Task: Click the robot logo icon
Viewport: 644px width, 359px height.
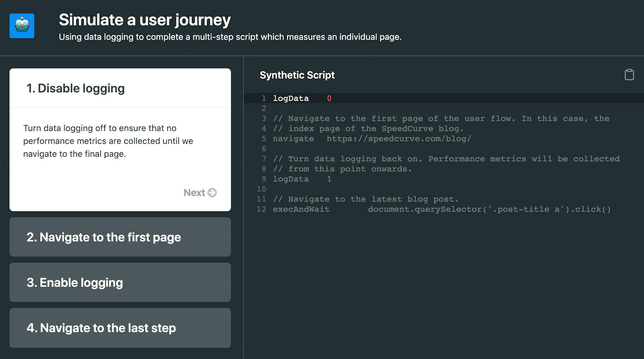Action: click(x=22, y=26)
